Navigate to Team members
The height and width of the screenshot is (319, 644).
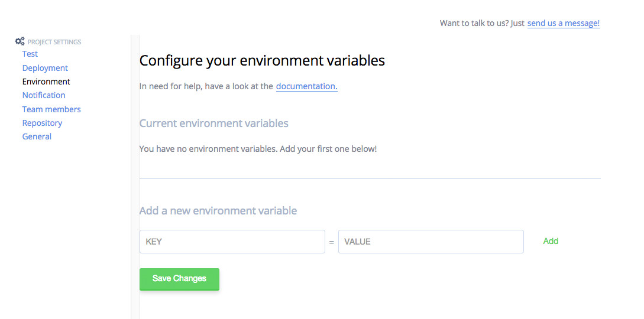coord(51,109)
